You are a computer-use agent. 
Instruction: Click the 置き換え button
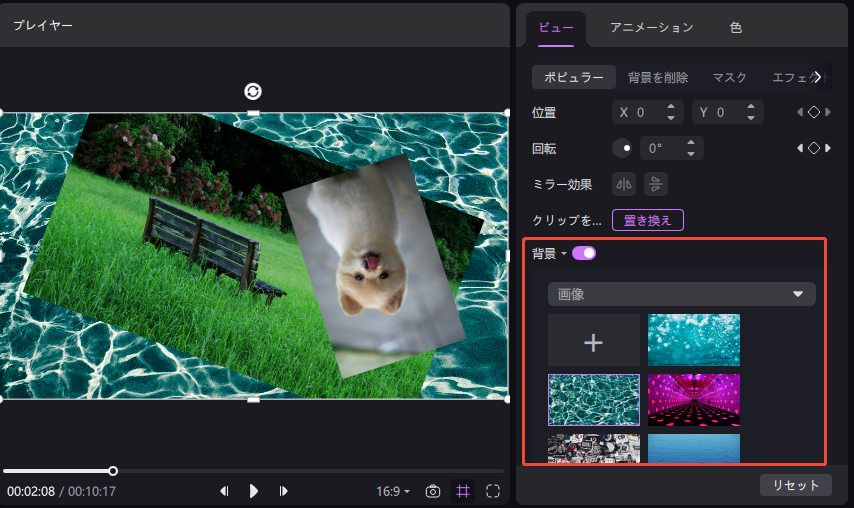(x=648, y=220)
